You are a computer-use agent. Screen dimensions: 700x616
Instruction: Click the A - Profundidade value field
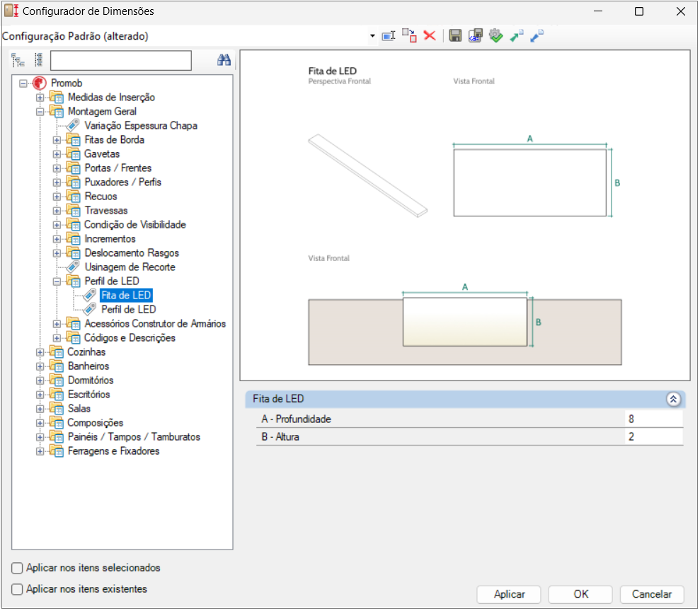click(653, 419)
